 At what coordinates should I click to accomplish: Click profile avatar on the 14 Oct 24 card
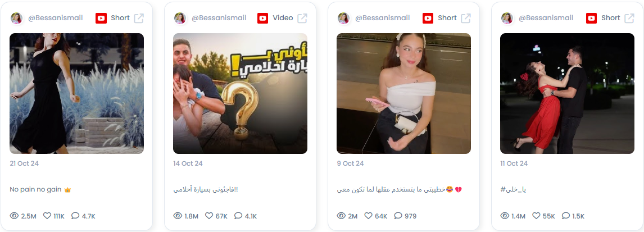(x=180, y=18)
